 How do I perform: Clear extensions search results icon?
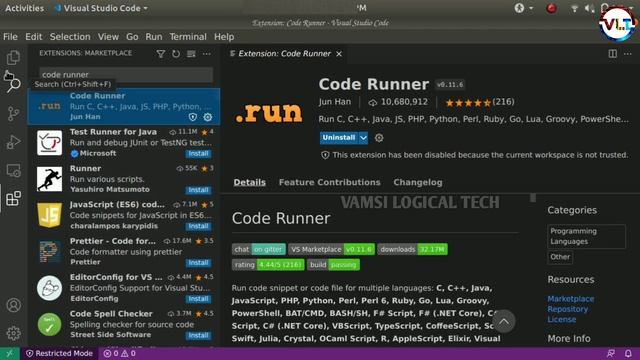tap(191, 53)
